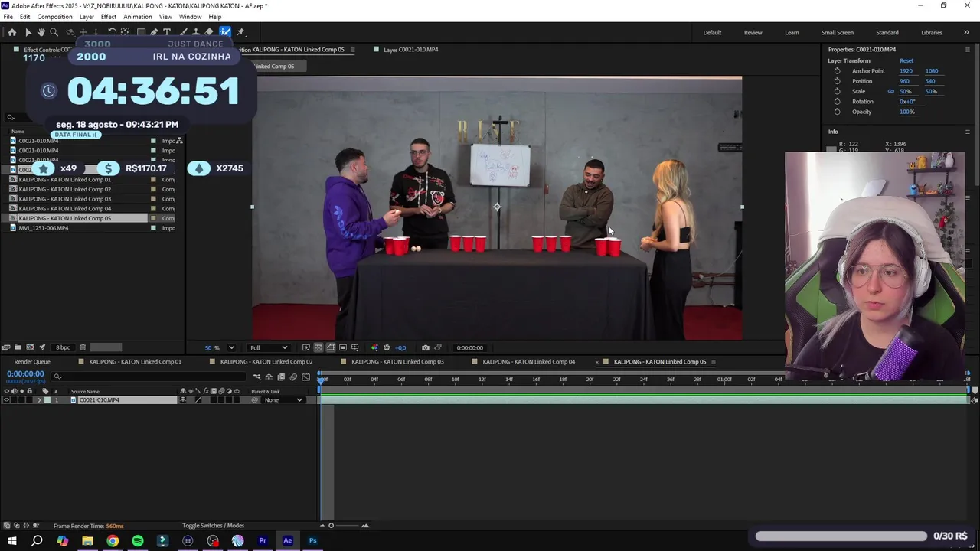Click the timeline zoom slider handle

(331, 526)
